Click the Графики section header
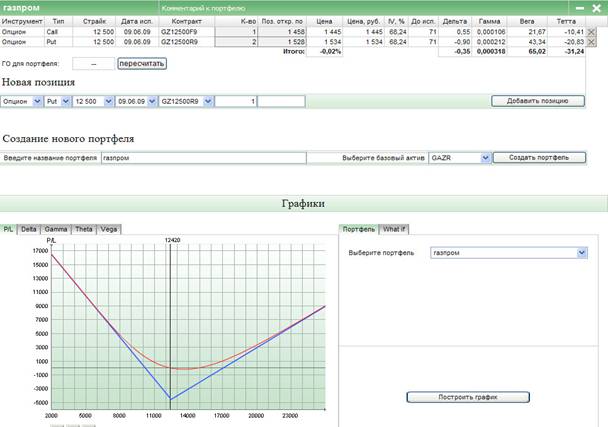 tap(303, 204)
